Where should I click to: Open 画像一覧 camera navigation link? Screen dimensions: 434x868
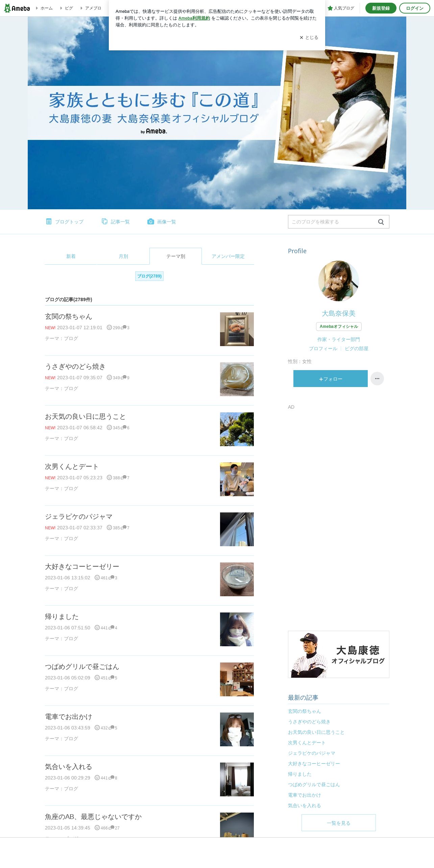(x=162, y=222)
